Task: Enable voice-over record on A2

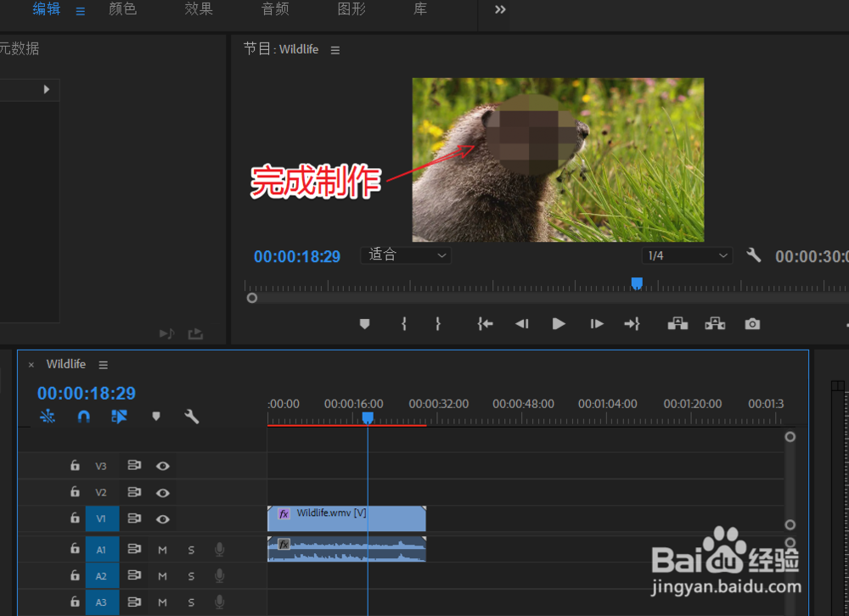Action: [x=219, y=576]
